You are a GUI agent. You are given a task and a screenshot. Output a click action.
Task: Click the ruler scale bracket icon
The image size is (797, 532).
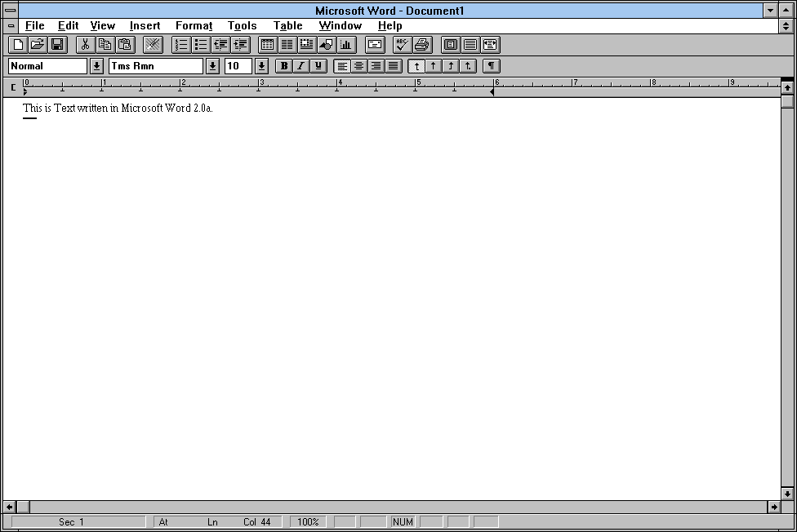(x=13, y=87)
